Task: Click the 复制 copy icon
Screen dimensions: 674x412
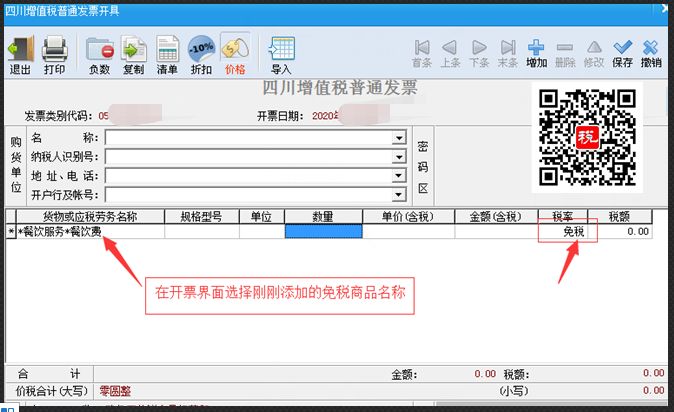Action: [133, 55]
